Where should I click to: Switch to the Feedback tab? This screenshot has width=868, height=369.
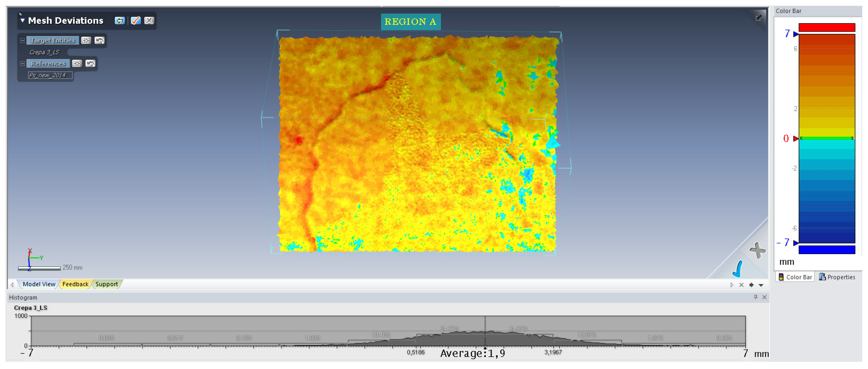click(x=75, y=284)
